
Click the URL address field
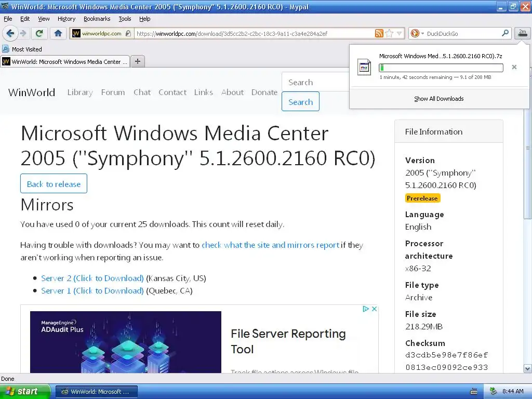254,33
